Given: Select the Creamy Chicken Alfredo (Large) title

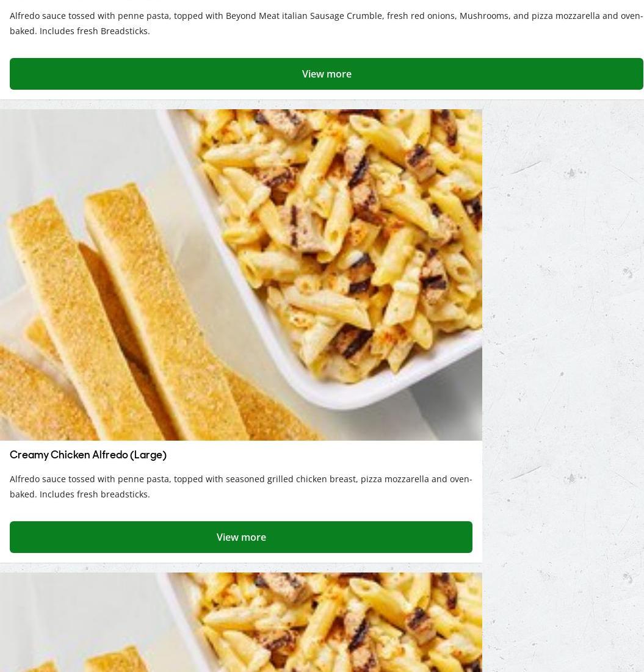Looking at the screenshot, I should pos(88,455).
